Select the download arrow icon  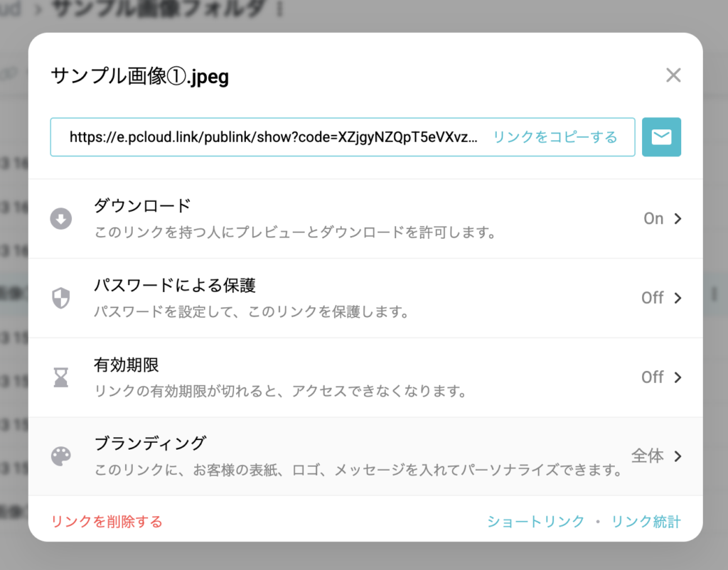(x=60, y=218)
